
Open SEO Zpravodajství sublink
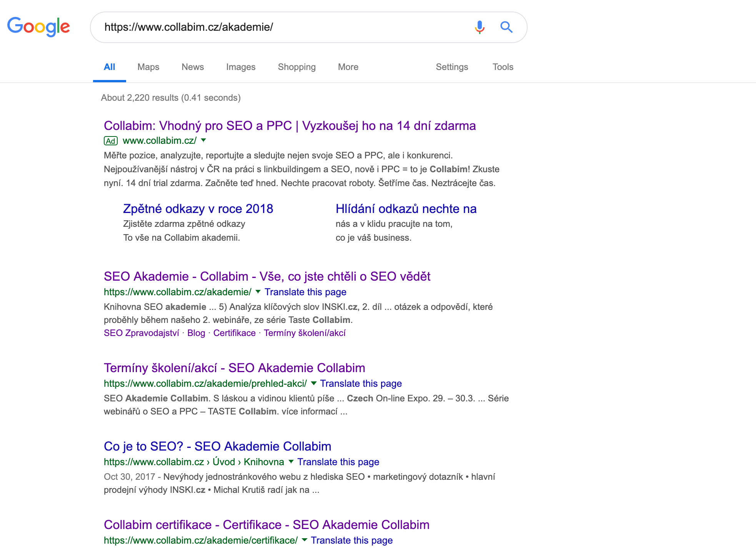tap(142, 333)
